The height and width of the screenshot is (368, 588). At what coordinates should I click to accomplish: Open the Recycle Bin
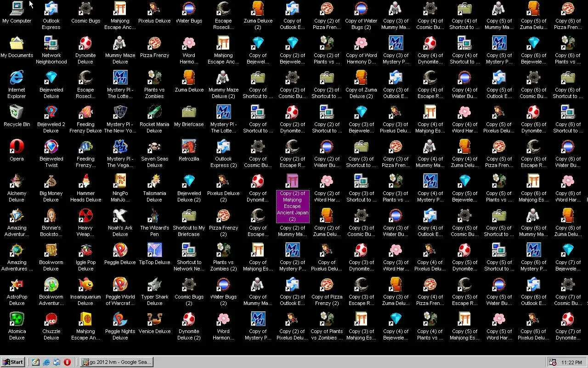(x=17, y=116)
